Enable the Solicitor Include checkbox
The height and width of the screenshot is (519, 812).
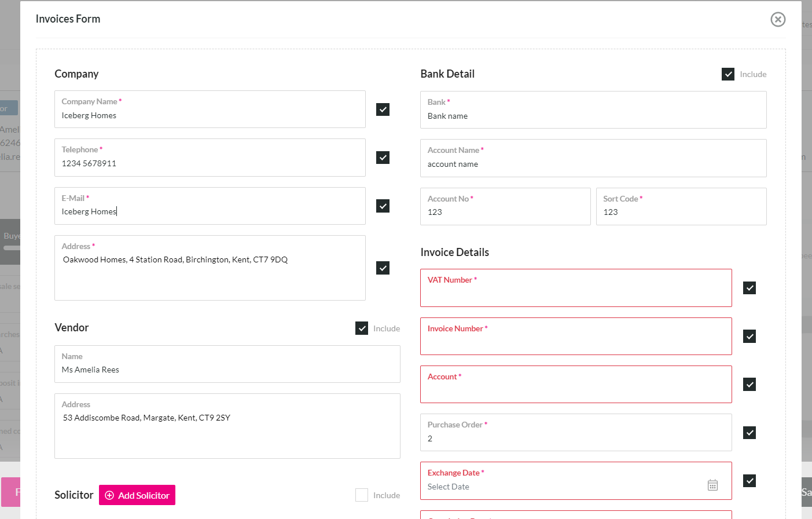click(362, 495)
